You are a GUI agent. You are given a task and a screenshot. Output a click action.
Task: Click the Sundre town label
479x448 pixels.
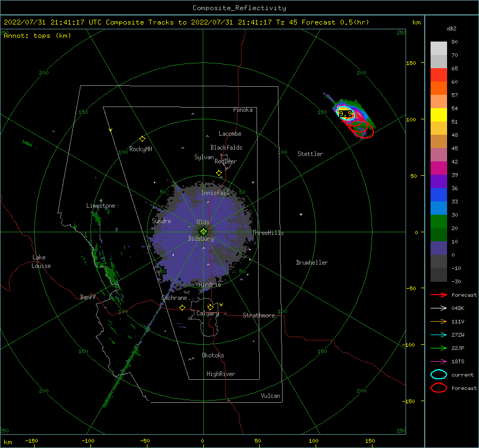(161, 221)
